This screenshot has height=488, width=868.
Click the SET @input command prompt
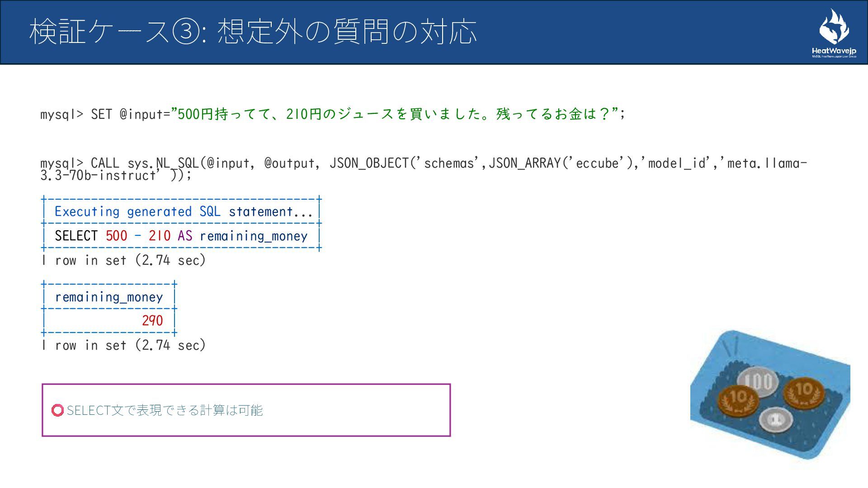[104, 114]
